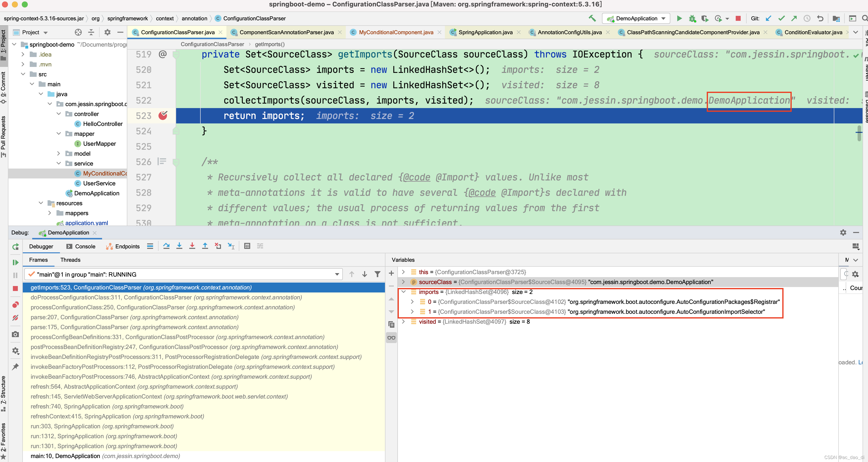Open the DemoApplication run configuration dropdown
Viewport: 868px width, 462px height.
636,18
